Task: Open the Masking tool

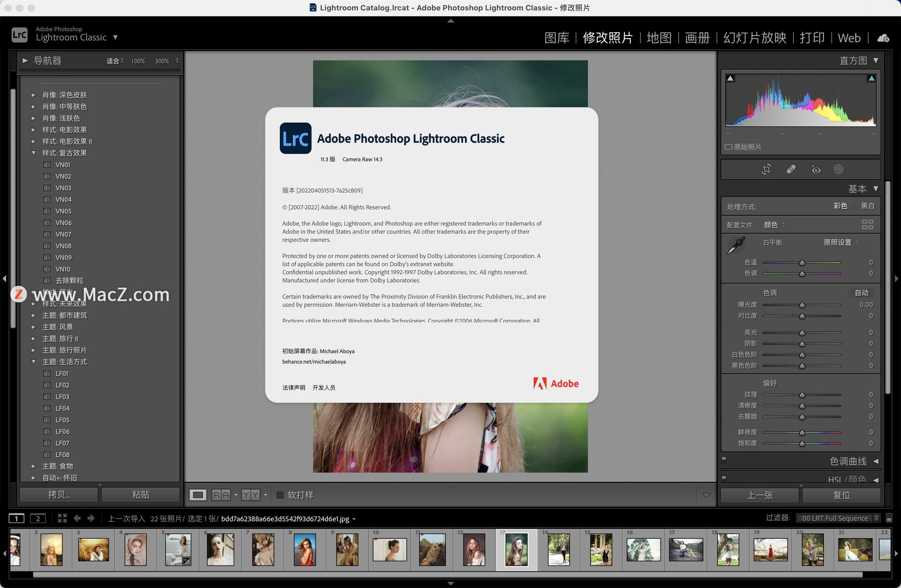Action: click(839, 169)
